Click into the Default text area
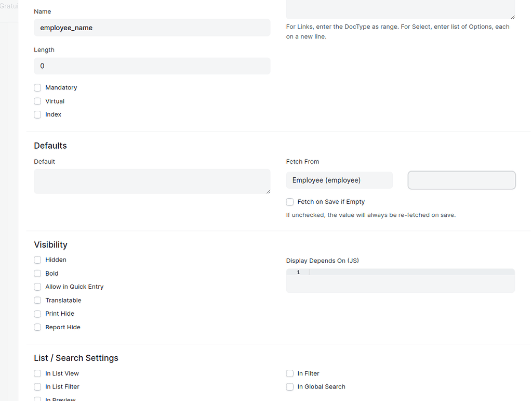 (x=152, y=182)
